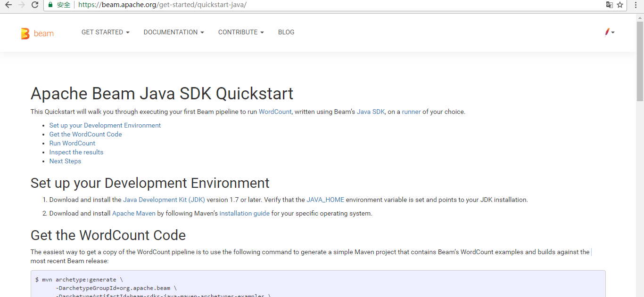
Task: Open the runner link
Action: tap(411, 112)
